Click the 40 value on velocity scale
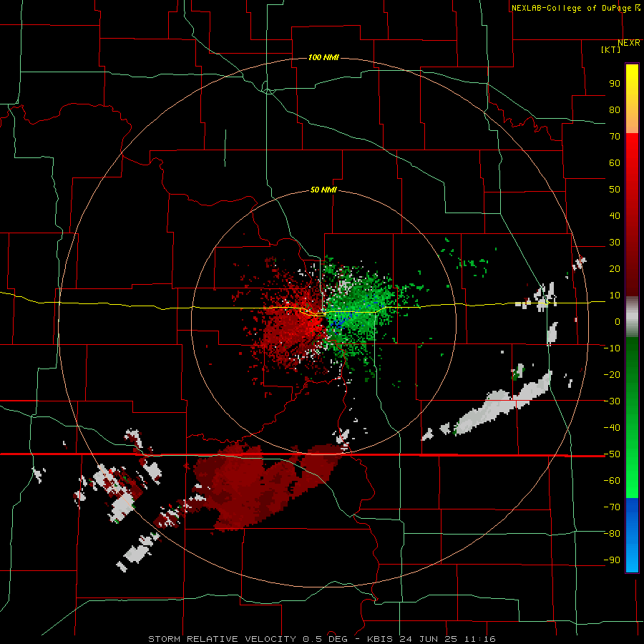 pyautogui.click(x=615, y=215)
